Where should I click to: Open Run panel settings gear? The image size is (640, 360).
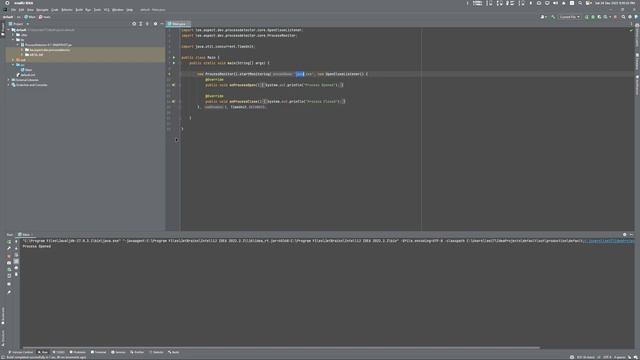(624, 235)
